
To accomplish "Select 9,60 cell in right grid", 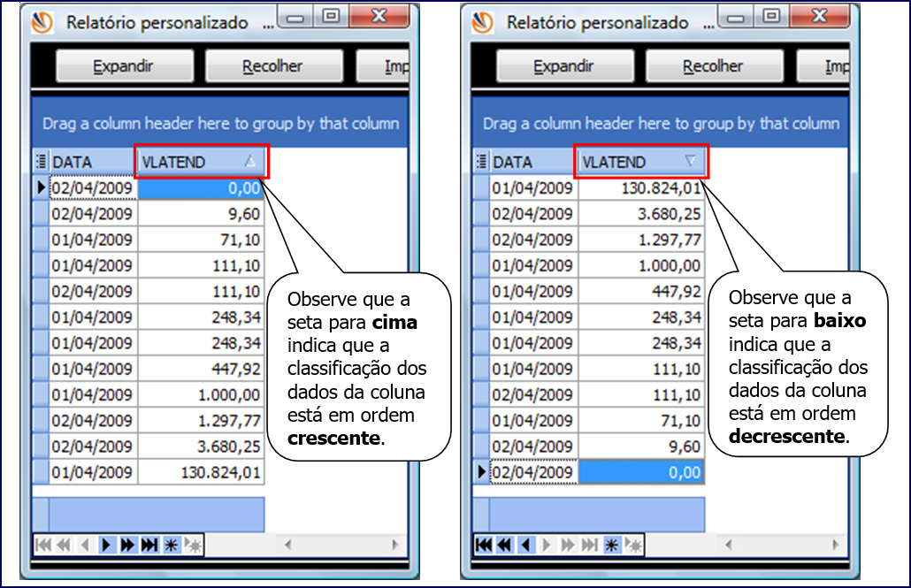I will point(641,447).
